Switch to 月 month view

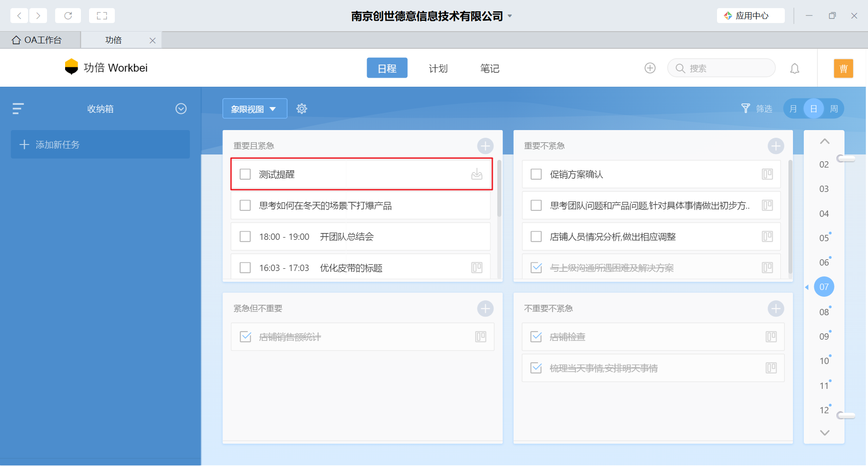[x=793, y=109]
